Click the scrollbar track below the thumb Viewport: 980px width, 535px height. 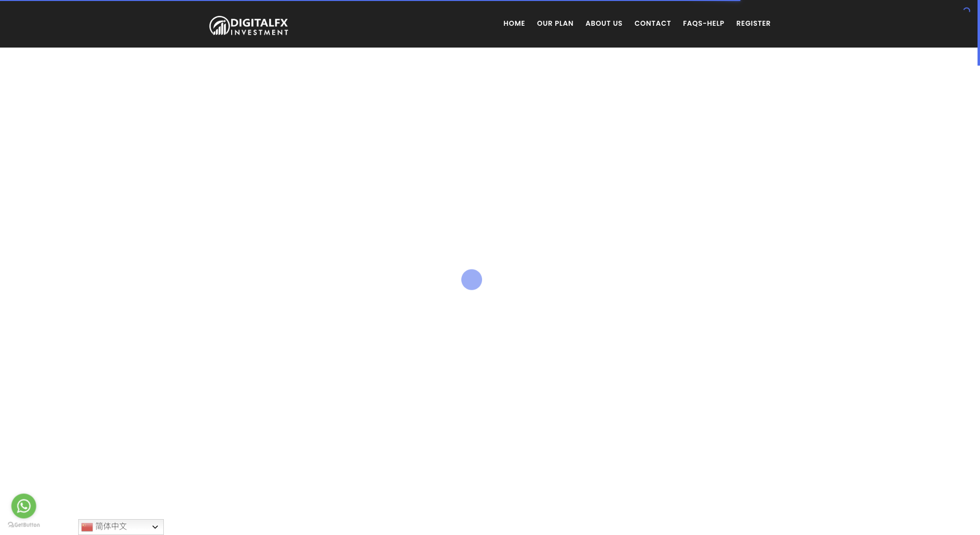pyautogui.click(x=979, y=297)
